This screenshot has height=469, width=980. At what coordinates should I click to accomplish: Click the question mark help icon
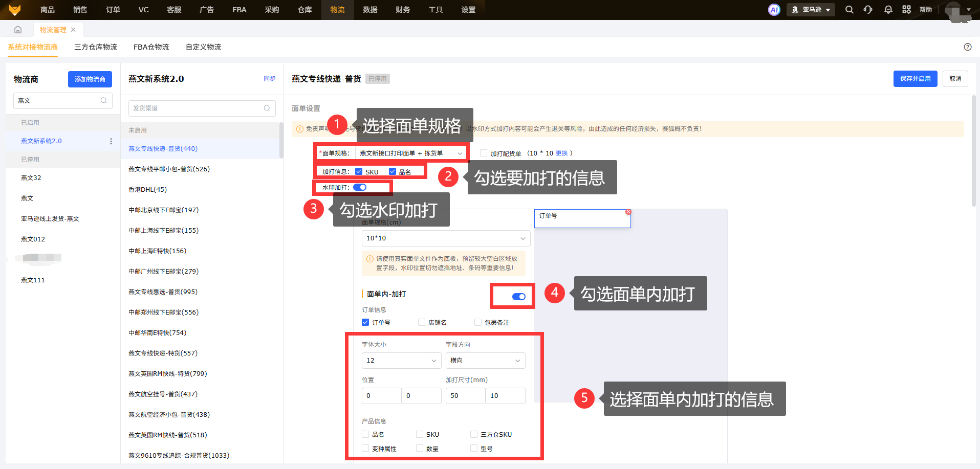pyautogui.click(x=968, y=47)
